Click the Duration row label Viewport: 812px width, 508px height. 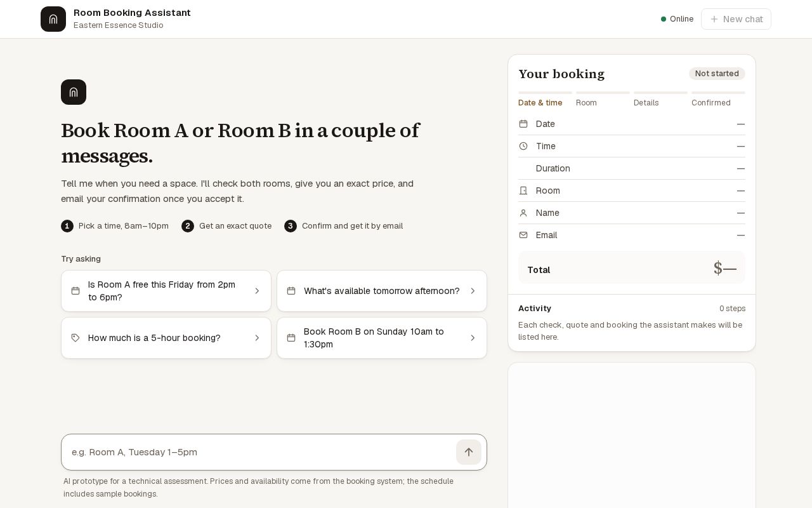(553, 168)
